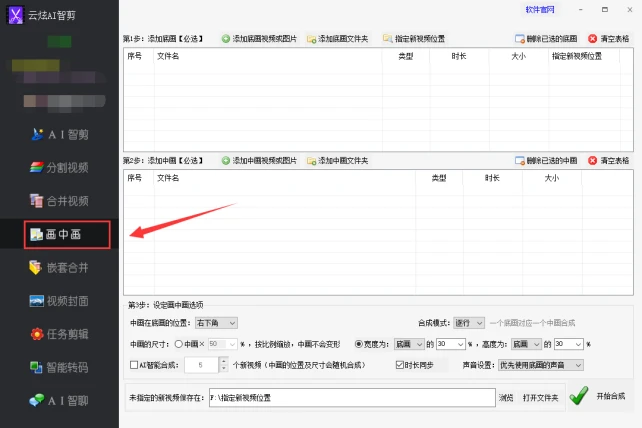Click 删除已选的底画 icon
The image size is (642, 428).
tap(520, 39)
